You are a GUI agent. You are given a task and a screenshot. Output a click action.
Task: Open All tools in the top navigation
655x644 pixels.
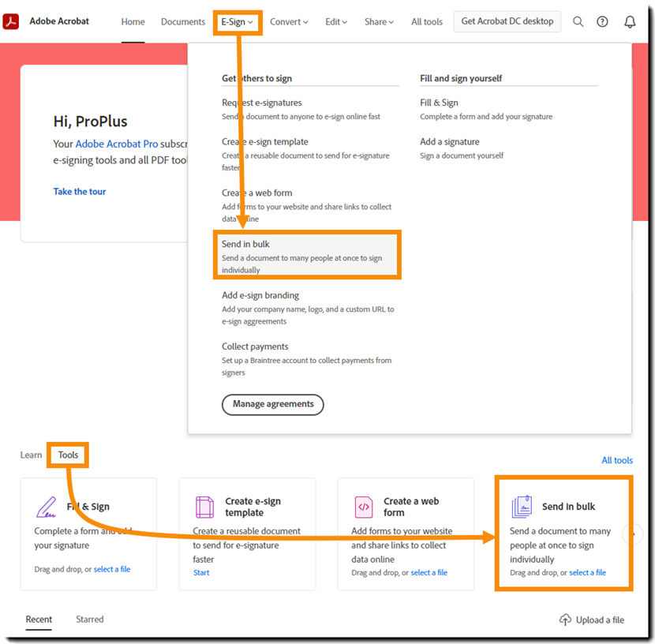(x=426, y=22)
